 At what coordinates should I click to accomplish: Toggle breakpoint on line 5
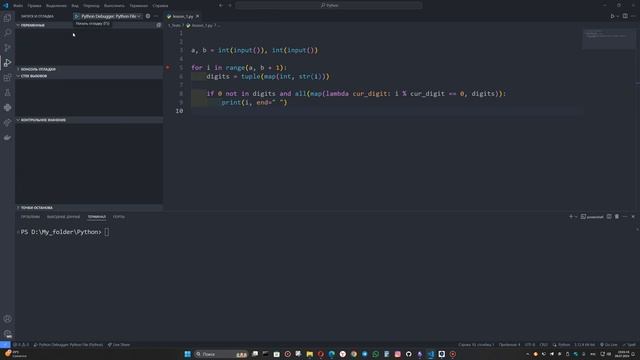pyautogui.click(x=168, y=67)
